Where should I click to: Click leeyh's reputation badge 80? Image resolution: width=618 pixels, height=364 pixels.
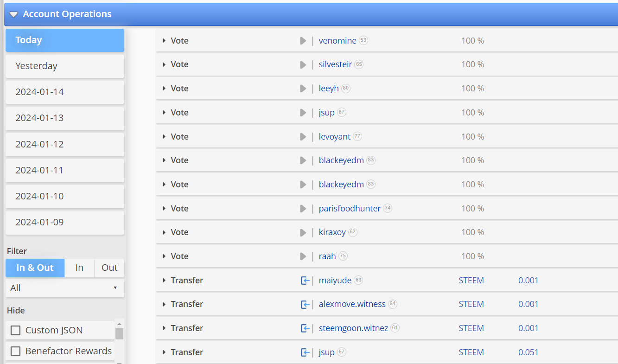pyautogui.click(x=346, y=88)
